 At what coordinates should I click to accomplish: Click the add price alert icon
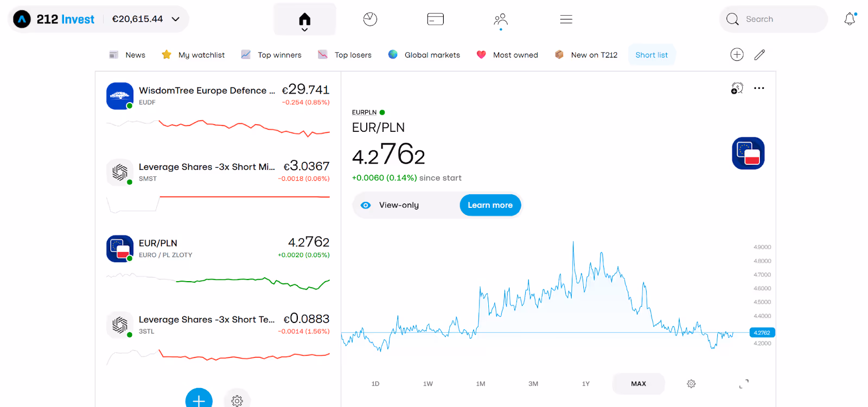tap(737, 88)
